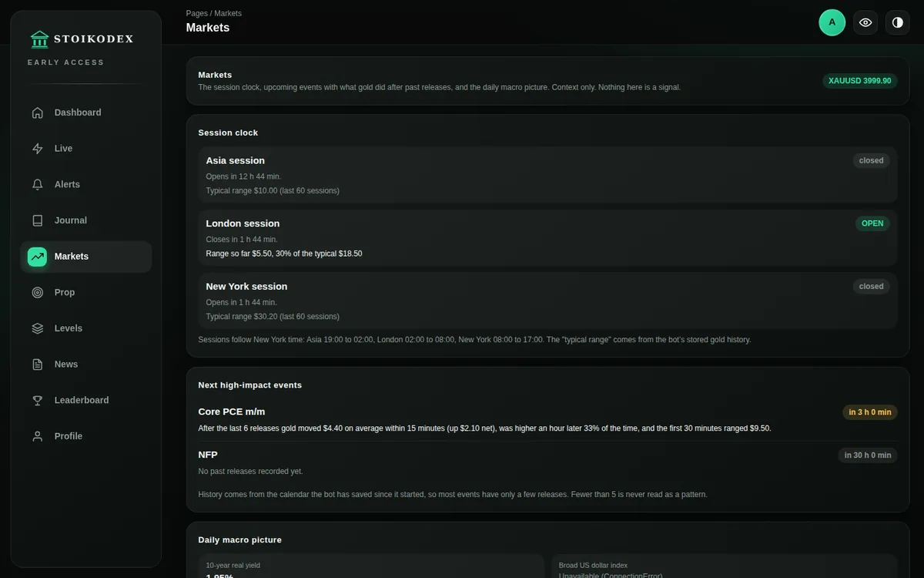Open the green A user avatar

(x=832, y=22)
